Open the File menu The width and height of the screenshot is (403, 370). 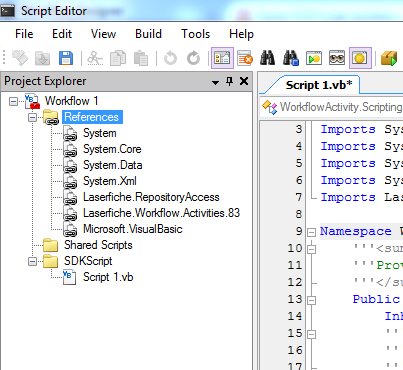pos(24,34)
